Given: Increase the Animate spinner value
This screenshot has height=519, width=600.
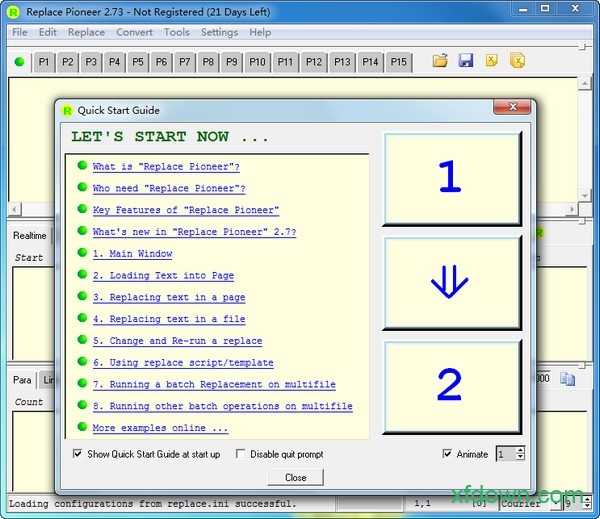Looking at the screenshot, I should pyautogui.click(x=520, y=450).
